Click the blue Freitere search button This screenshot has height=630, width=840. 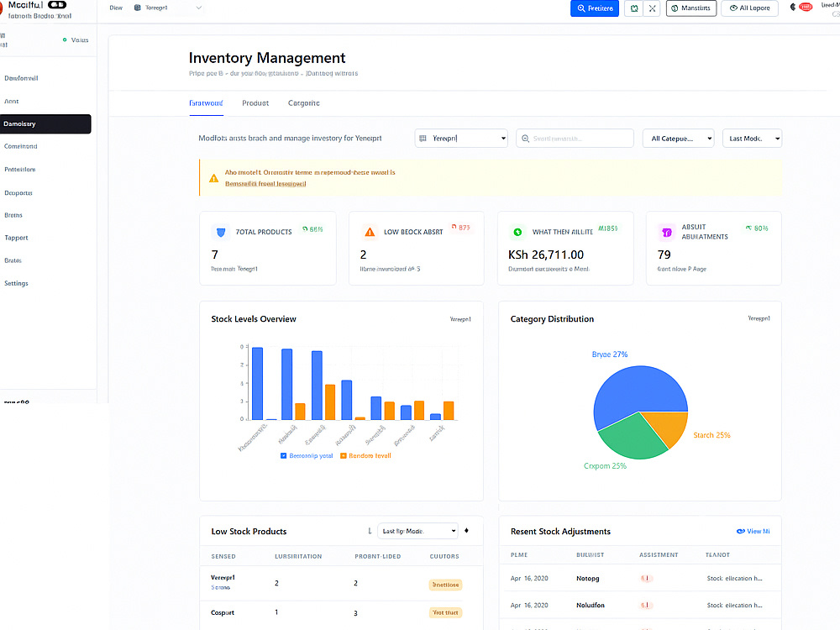click(595, 8)
